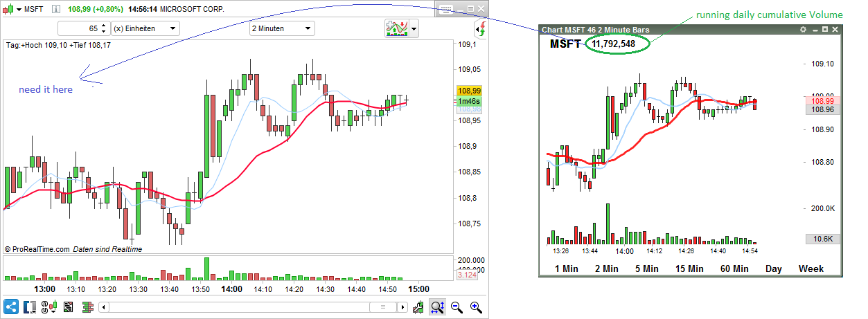The height and width of the screenshot is (319, 868).
Task: Click the yellow 108,99 price label on left chart axis
Action: pos(469,91)
